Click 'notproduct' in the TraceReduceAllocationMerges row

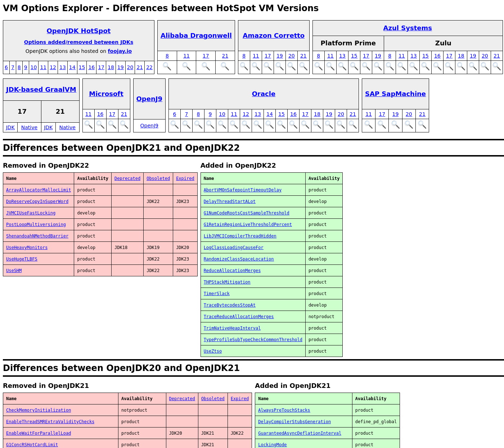pos(321,317)
